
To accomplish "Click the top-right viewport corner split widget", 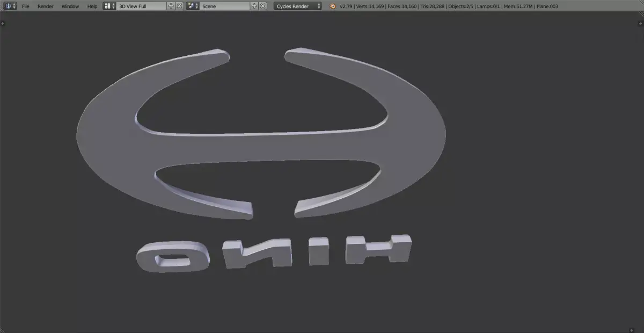I will click(x=639, y=23).
